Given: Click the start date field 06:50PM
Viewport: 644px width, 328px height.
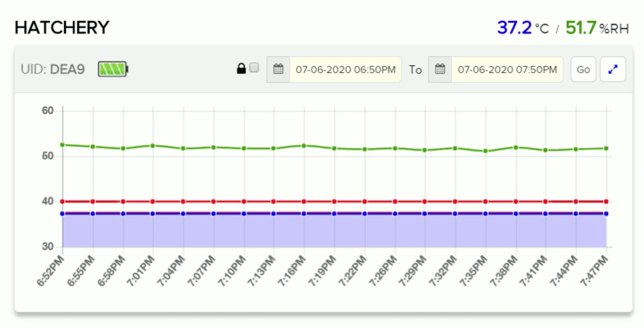Looking at the screenshot, I should coord(345,69).
